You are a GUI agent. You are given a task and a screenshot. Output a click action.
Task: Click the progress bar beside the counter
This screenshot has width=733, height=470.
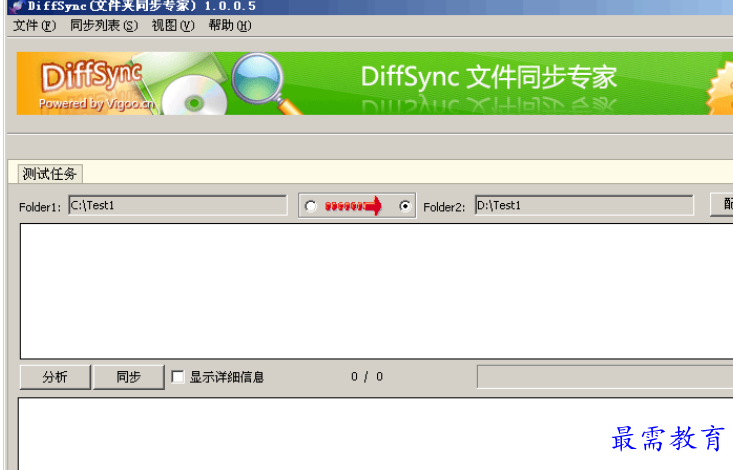point(605,377)
